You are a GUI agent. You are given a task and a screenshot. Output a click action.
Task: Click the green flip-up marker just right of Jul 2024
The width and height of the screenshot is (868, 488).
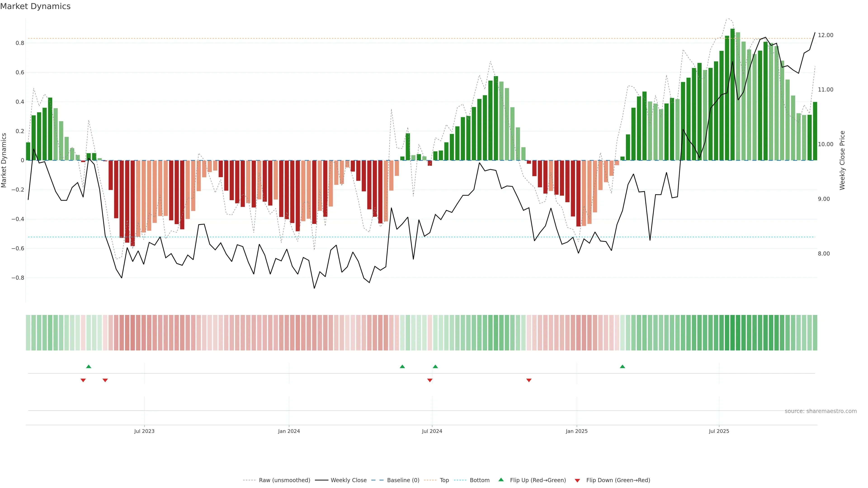pyautogui.click(x=435, y=366)
